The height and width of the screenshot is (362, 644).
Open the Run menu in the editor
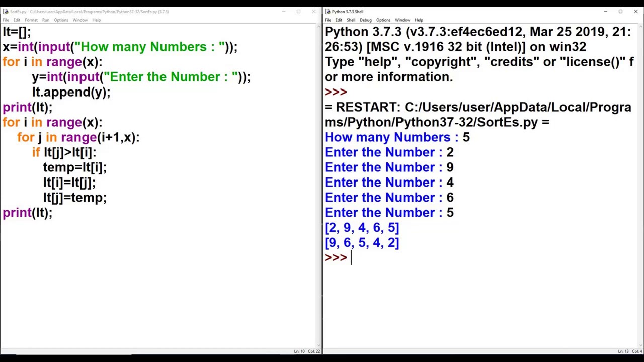point(46,20)
